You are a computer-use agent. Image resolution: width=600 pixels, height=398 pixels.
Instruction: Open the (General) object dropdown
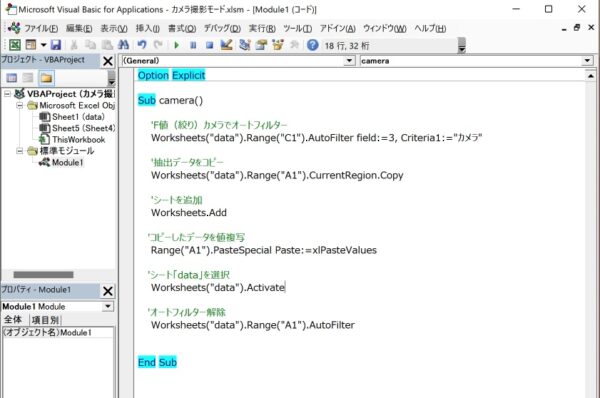point(349,60)
